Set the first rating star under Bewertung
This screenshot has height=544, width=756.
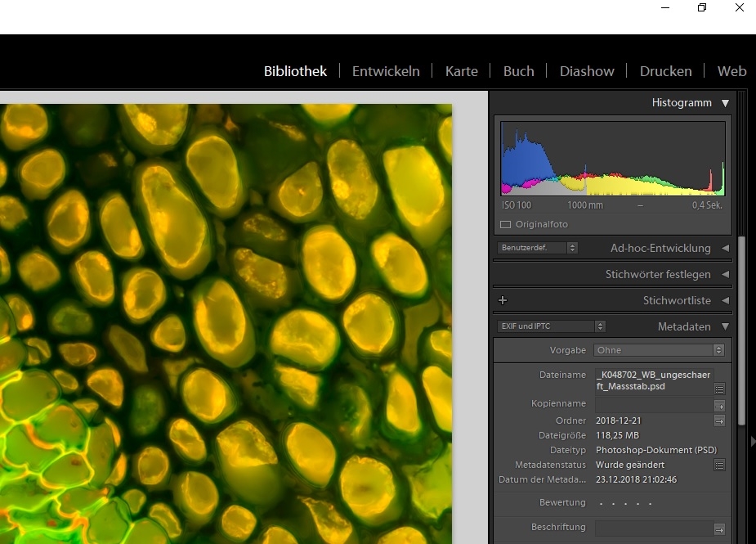(x=600, y=503)
